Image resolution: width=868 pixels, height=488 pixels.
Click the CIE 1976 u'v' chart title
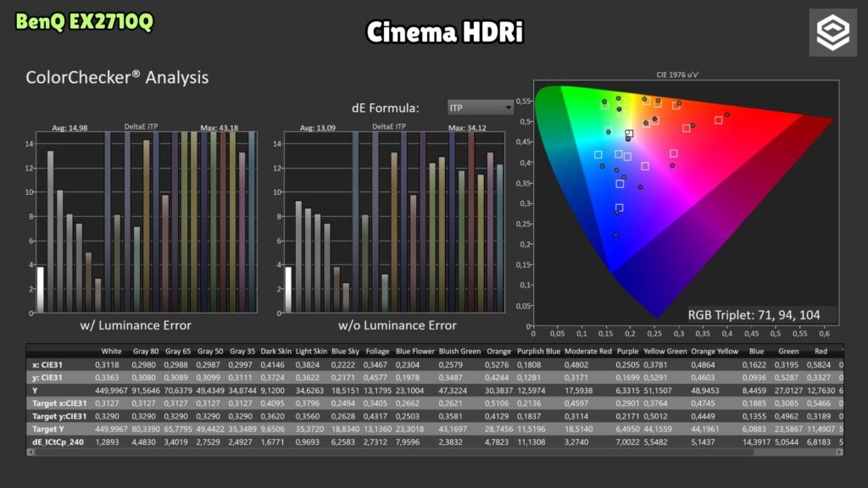coord(677,75)
